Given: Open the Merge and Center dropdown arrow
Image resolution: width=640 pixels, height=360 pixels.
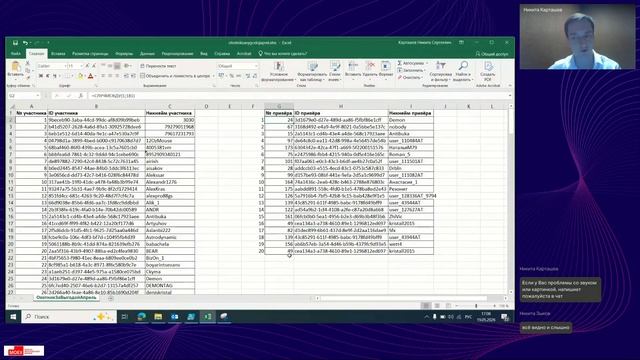Looking at the screenshot, I should coord(213,76).
